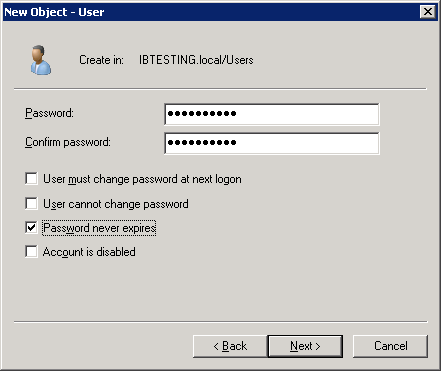
Task: Click the 'User must change password at next logon' label
Action: (x=142, y=179)
